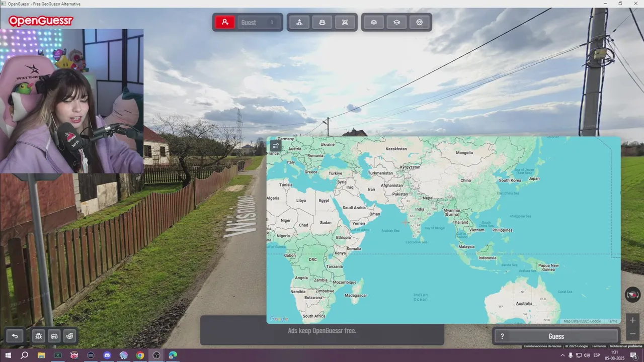
Task: Click Türkiye label on the map
Action: pyautogui.click(x=335, y=173)
